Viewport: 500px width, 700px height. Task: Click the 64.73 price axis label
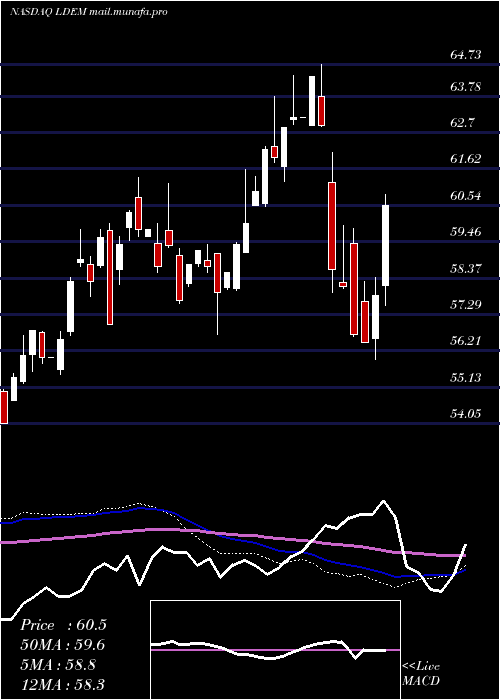pos(466,54)
